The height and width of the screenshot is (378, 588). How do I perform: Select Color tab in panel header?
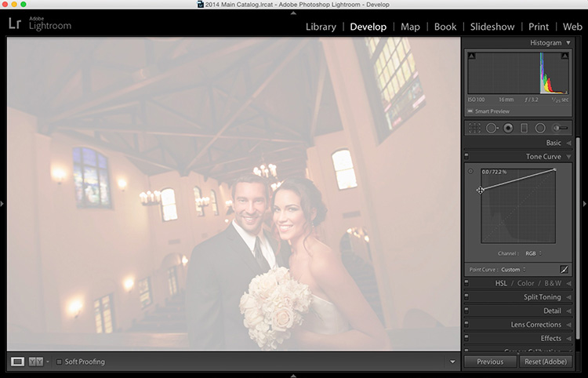point(525,284)
